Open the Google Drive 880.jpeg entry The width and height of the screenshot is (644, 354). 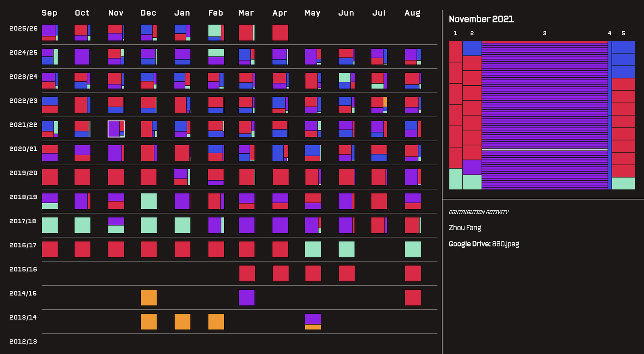pos(484,244)
